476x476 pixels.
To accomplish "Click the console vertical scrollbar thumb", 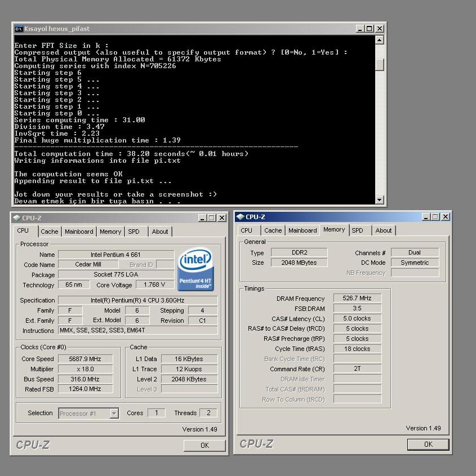I will [380, 65].
